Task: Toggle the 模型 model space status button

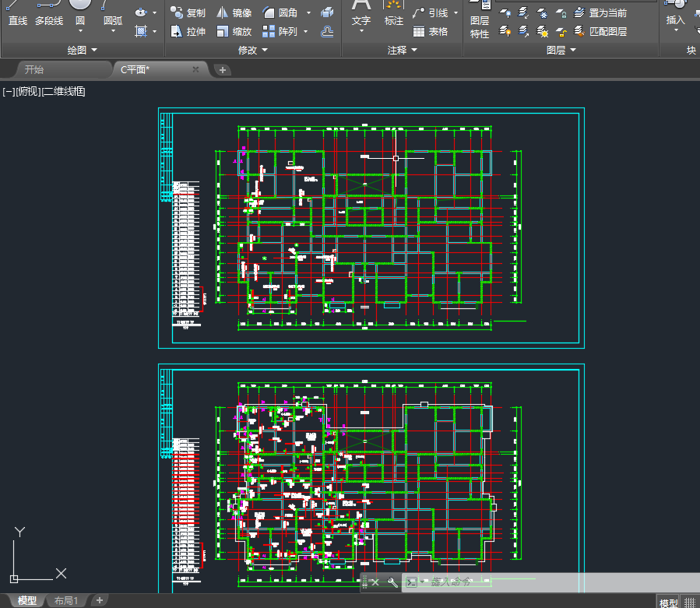Action: coord(668,603)
